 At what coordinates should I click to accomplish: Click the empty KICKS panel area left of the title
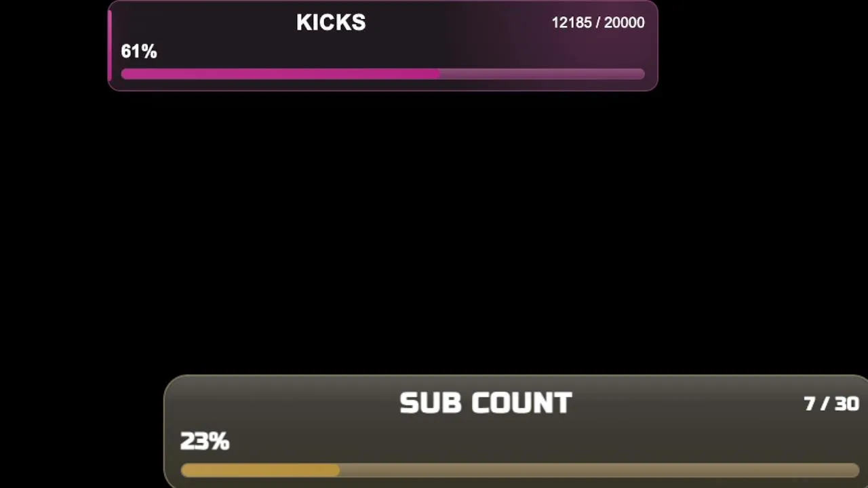coord(203,24)
